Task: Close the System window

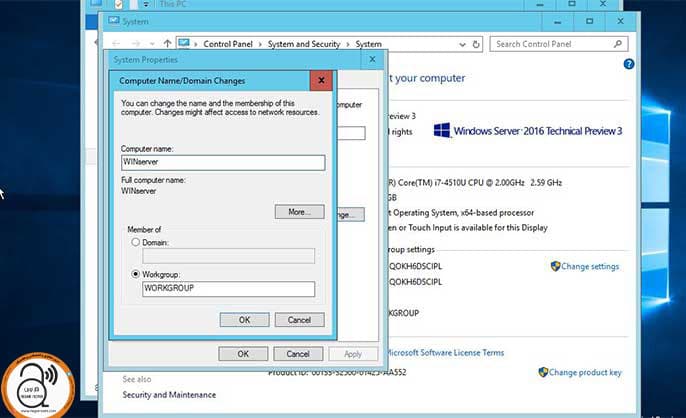Action: pyautogui.click(x=620, y=21)
